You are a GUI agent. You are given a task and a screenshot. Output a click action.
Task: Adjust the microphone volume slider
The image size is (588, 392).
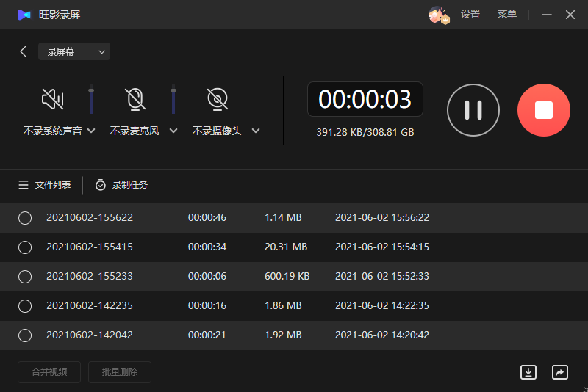click(173, 100)
